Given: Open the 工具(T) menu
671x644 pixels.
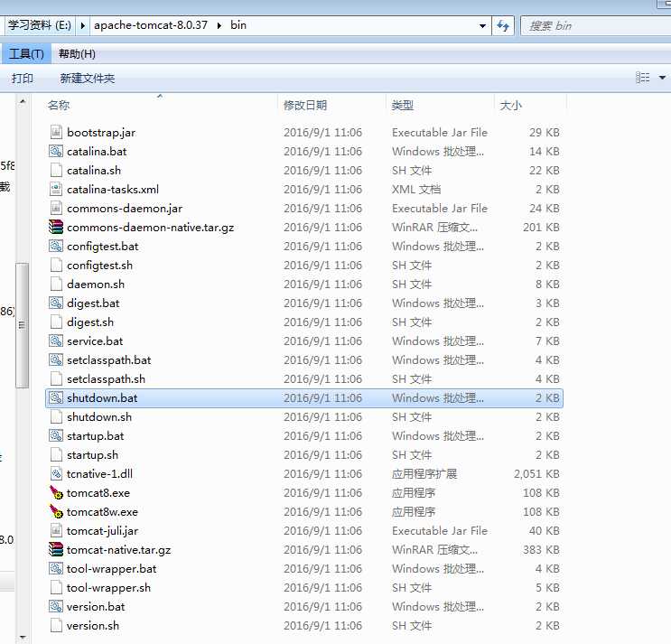Looking at the screenshot, I should click(x=26, y=54).
